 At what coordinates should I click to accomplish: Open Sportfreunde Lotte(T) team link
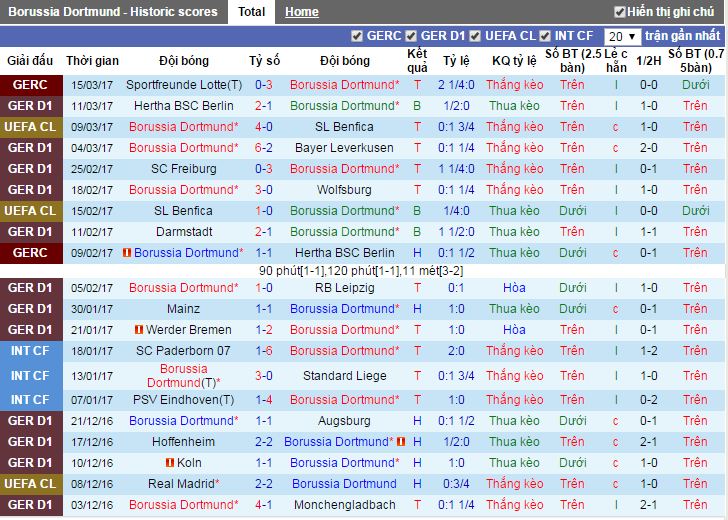click(x=184, y=85)
